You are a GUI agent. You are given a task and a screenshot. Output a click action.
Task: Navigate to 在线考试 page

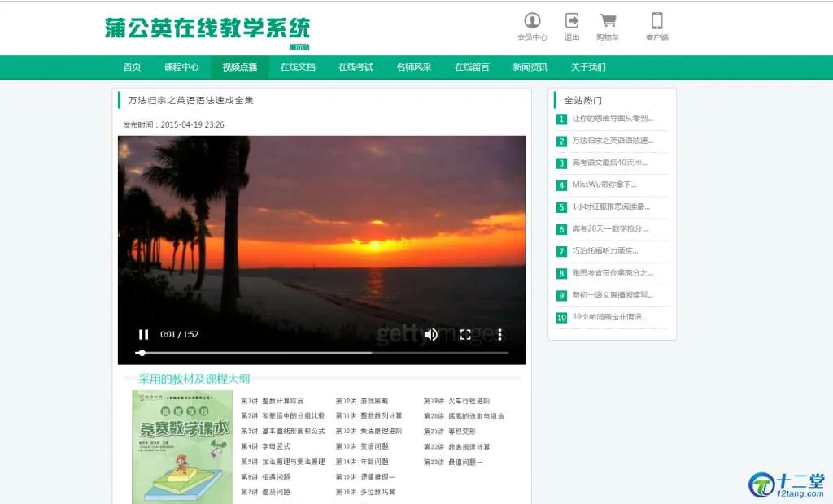click(x=355, y=67)
